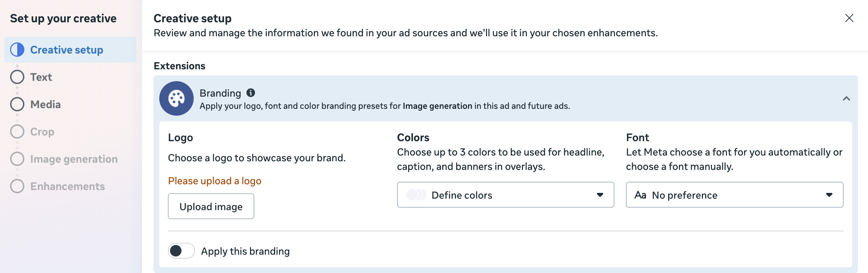Click the Creative setup half-filled step icon

click(x=17, y=50)
